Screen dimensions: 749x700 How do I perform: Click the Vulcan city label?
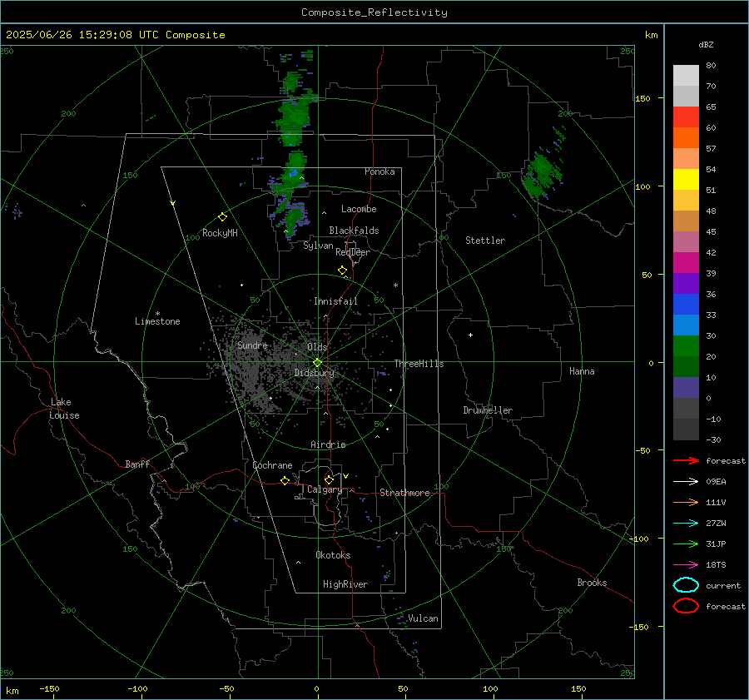(x=423, y=618)
